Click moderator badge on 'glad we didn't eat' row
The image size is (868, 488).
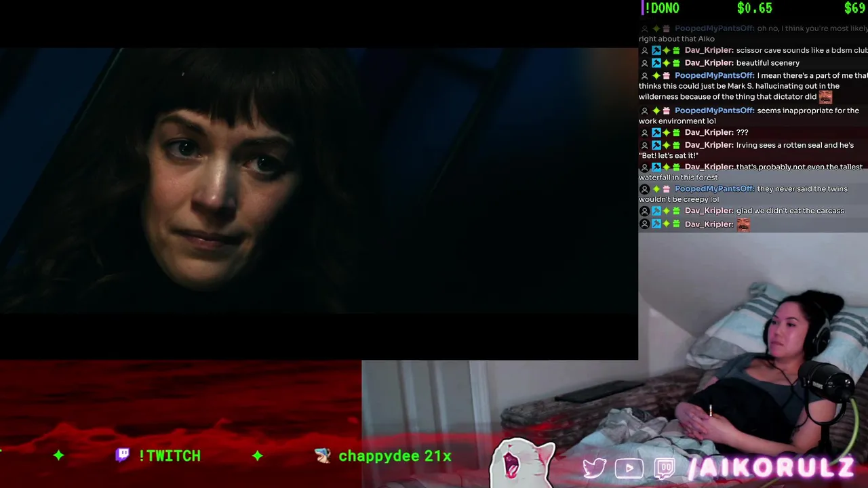(656, 211)
